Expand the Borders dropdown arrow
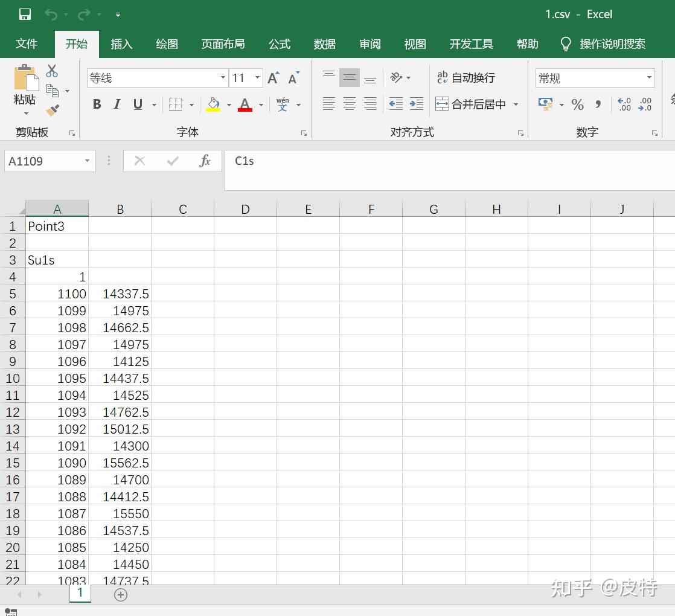Screen dimensions: 675x616 (x=191, y=104)
